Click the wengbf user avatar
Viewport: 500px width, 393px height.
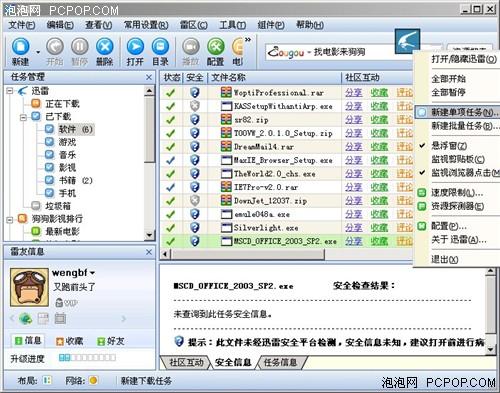click(x=29, y=287)
